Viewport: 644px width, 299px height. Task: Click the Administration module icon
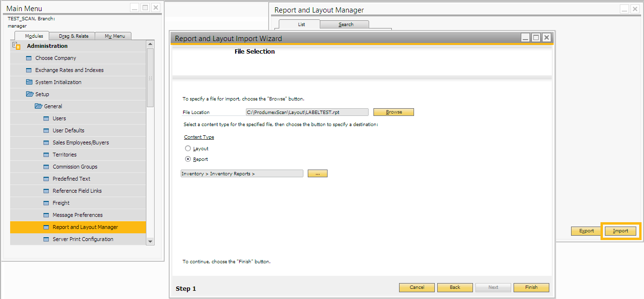pos(16,46)
